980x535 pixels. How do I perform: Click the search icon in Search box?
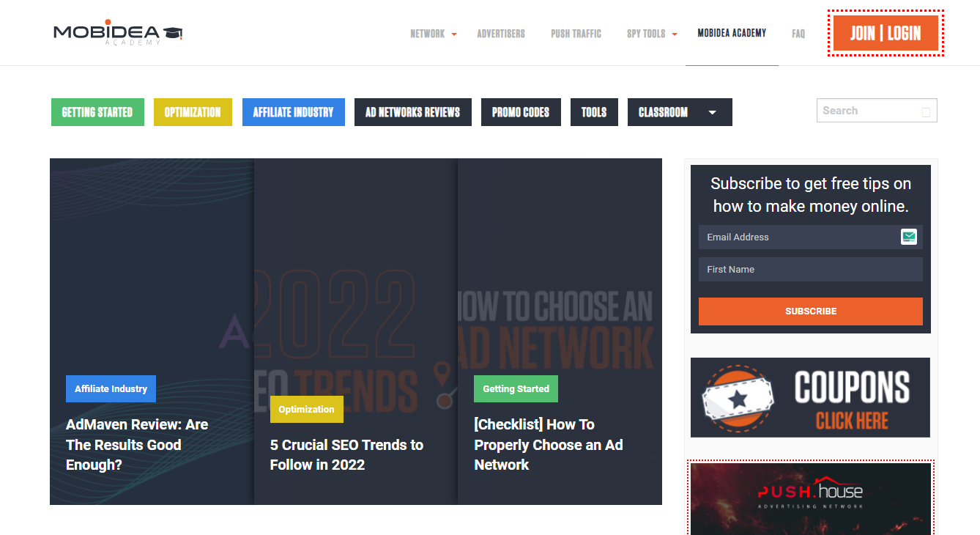926,111
